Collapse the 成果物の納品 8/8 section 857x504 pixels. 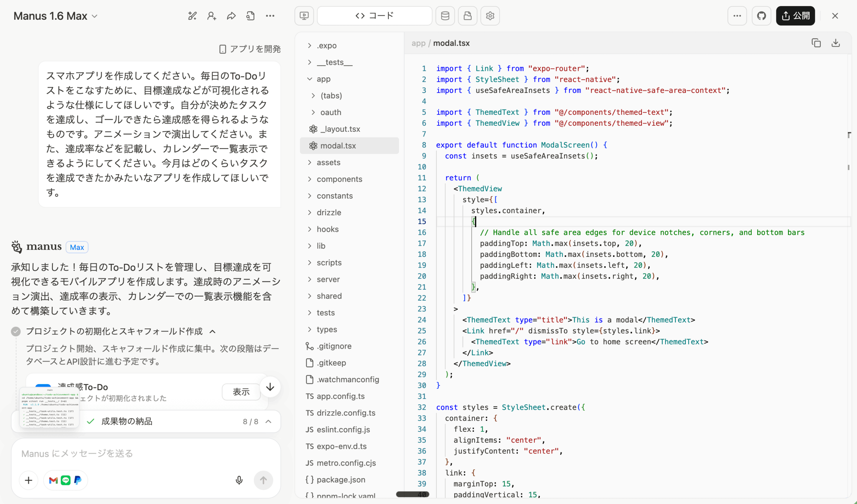(x=269, y=421)
